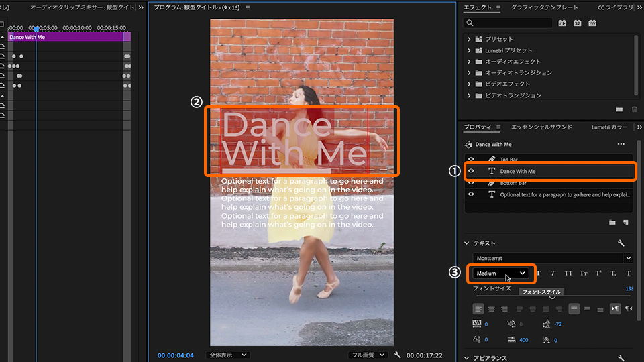The width and height of the screenshot is (644, 362).
Task: Switch to the エッセンシャルサウンド tab
Action: (x=541, y=127)
